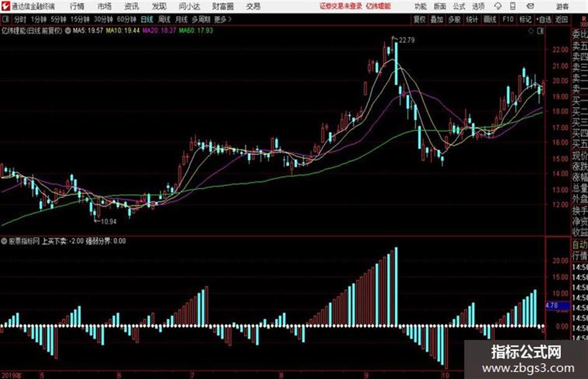Click the MA60: 17.93 value
The image size is (588, 379).
coord(196,30)
